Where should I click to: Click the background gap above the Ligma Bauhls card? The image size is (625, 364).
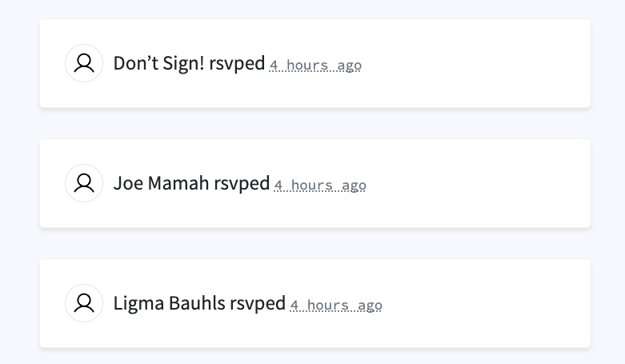coord(315,243)
